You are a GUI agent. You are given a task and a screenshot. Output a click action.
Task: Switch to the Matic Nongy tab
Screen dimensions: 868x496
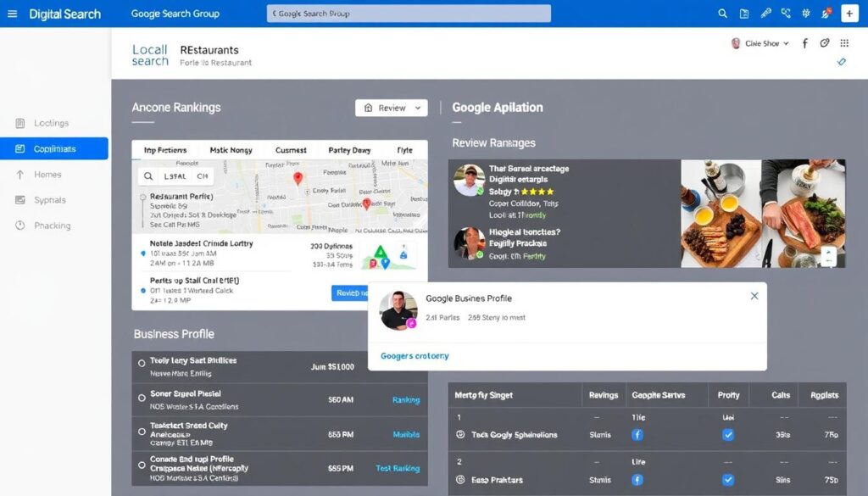point(231,150)
